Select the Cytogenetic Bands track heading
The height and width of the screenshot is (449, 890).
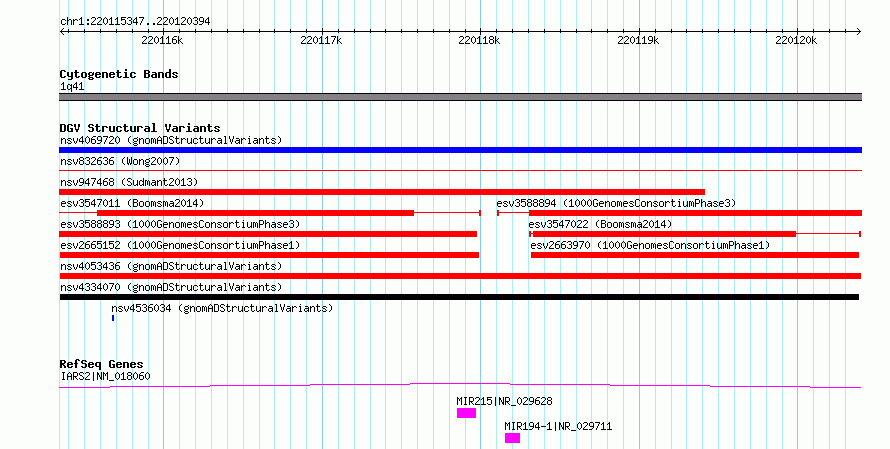(x=119, y=74)
